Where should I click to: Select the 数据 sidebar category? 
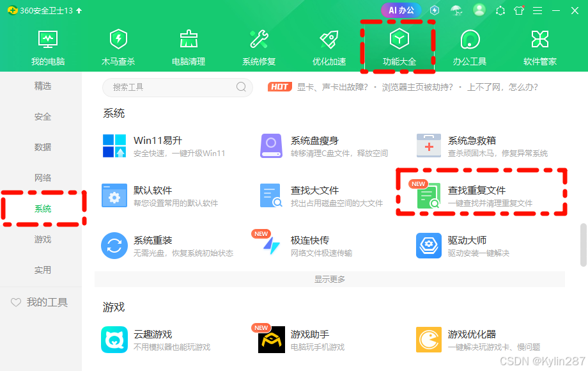42,147
